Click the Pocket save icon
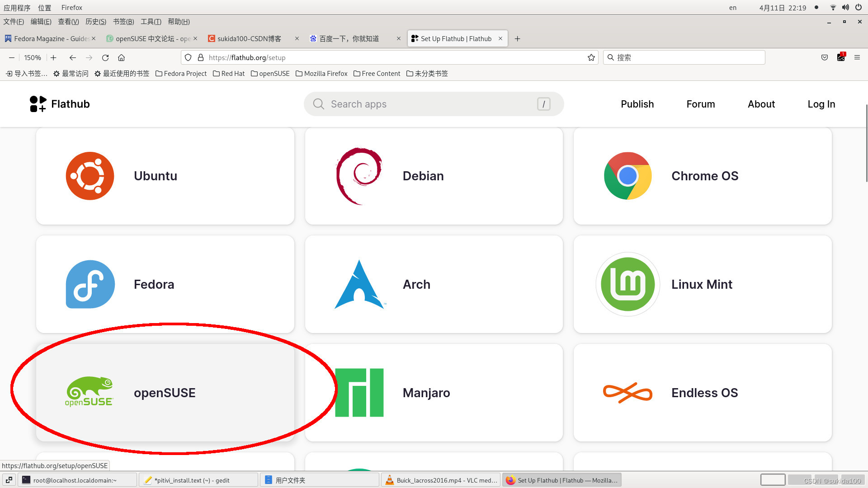 coord(825,57)
